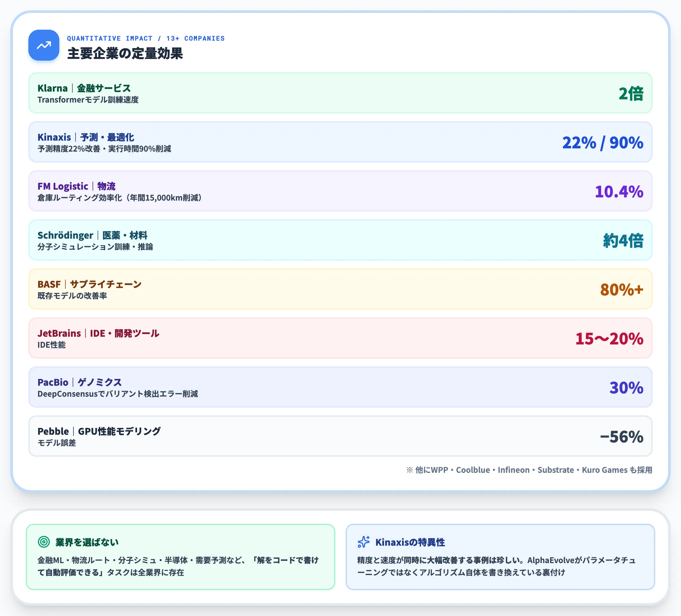
Task: Click the Pebble｜GPU性能モデリング row title
Action: tap(99, 431)
